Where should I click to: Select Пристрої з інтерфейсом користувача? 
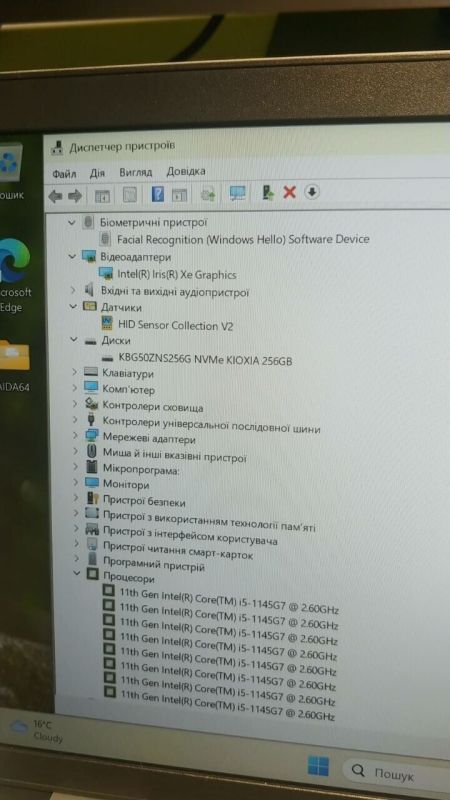coord(190,536)
